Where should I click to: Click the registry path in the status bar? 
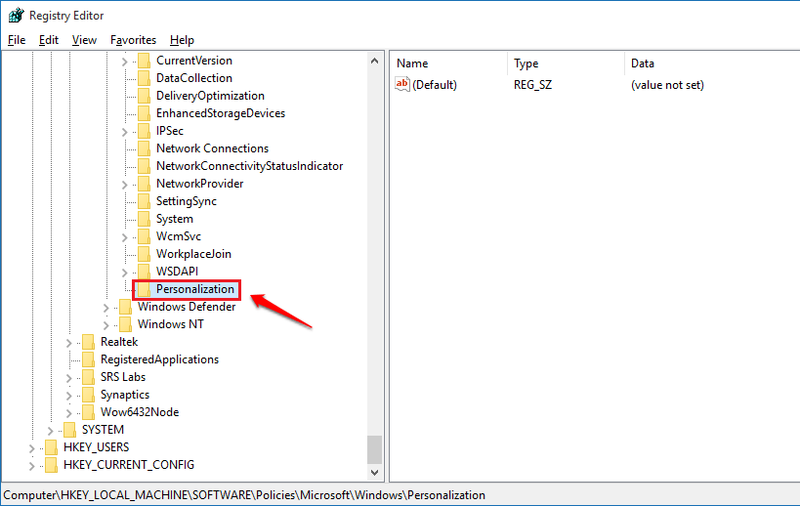(244, 495)
